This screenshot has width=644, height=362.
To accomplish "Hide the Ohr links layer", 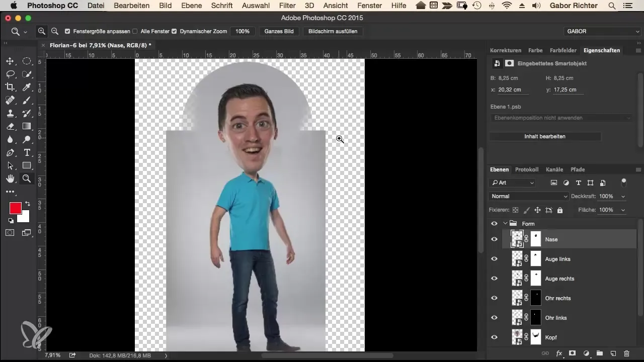I will coord(494,318).
